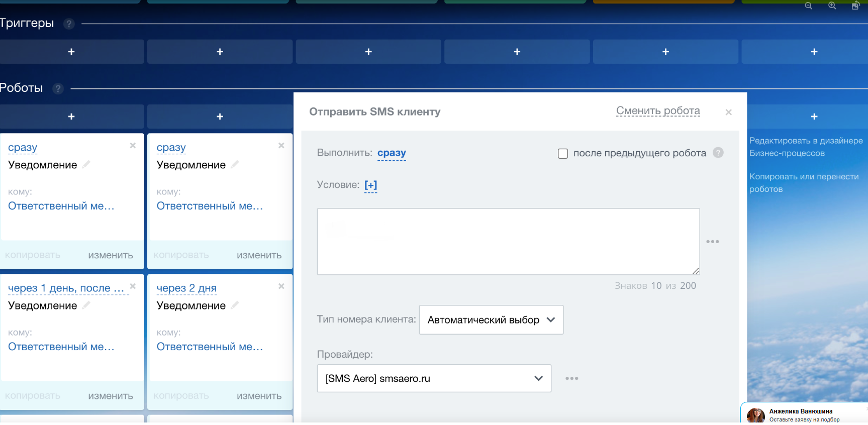Screen dimensions: 868x425
Task: Open the help icon next to Роботы
Action: [58, 88]
